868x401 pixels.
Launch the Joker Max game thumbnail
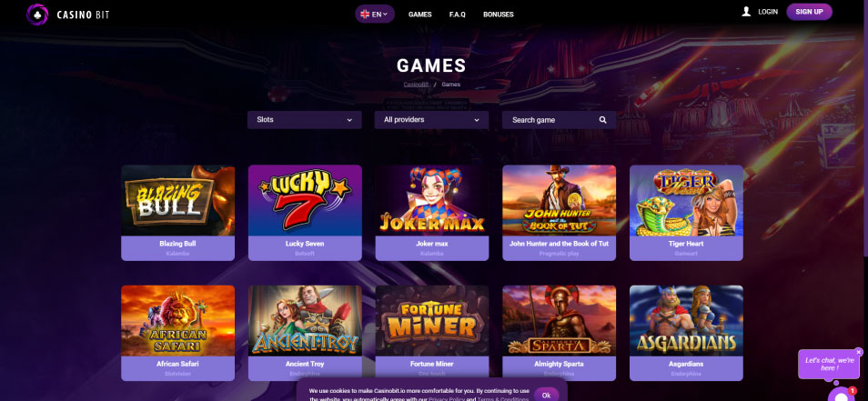[x=432, y=200]
